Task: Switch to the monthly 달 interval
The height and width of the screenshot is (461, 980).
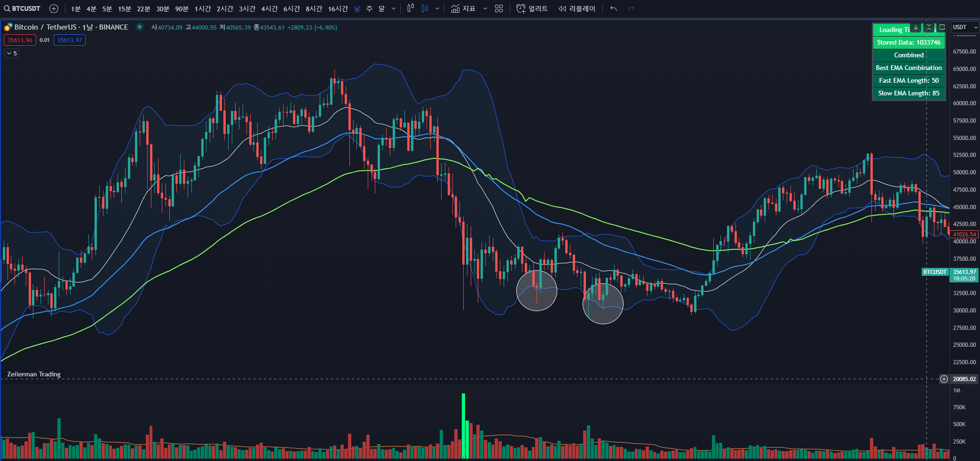Action: (x=381, y=8)
